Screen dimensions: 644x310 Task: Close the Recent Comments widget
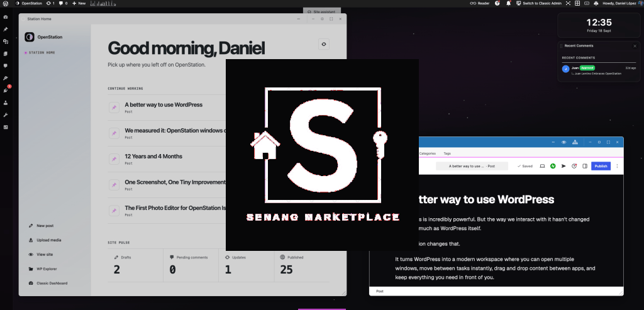point(635,46)
